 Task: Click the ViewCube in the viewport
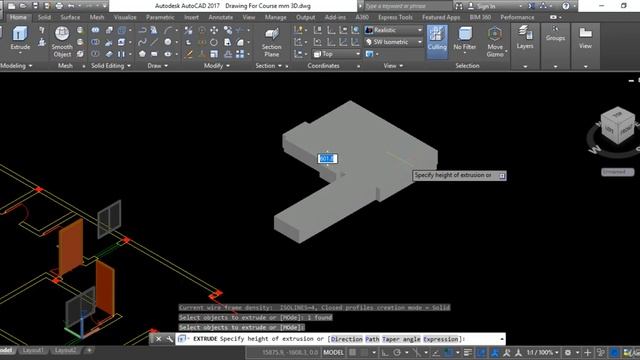tap(618, 126)
